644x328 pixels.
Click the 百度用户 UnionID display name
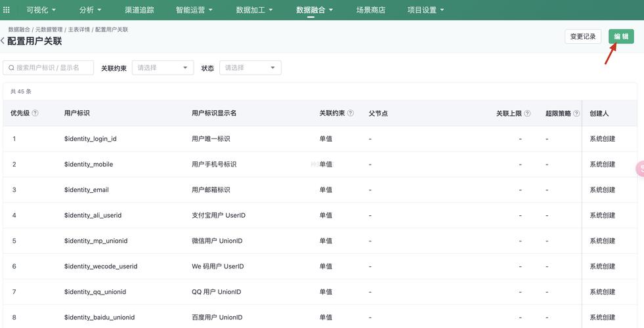pos(217,317)
